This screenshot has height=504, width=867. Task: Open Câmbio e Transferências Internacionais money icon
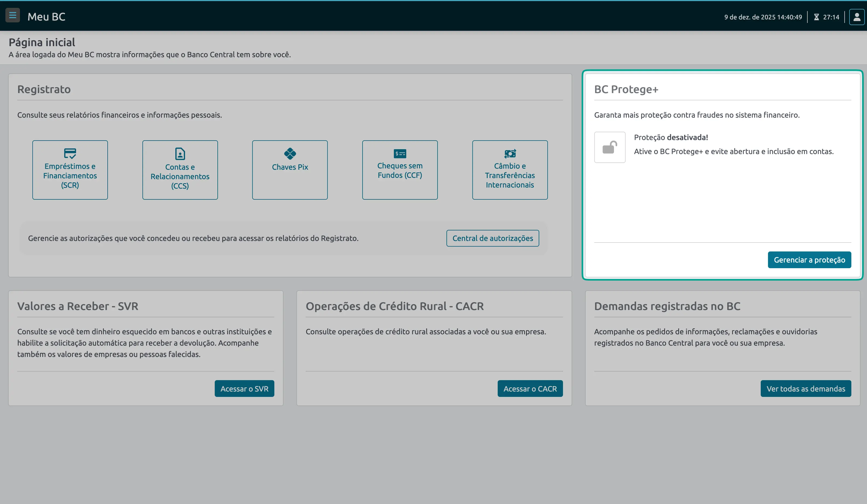pos(510,154)
